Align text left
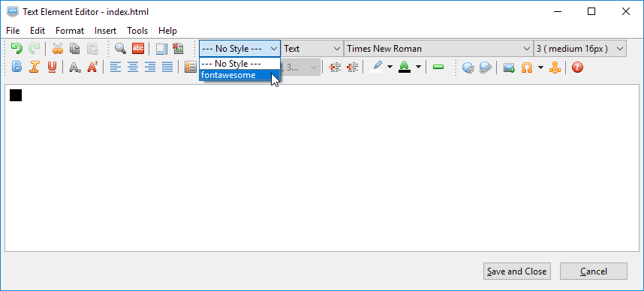The height and width of the screenshot is (291, 644). pyautogui.click(x=116, y=67)
